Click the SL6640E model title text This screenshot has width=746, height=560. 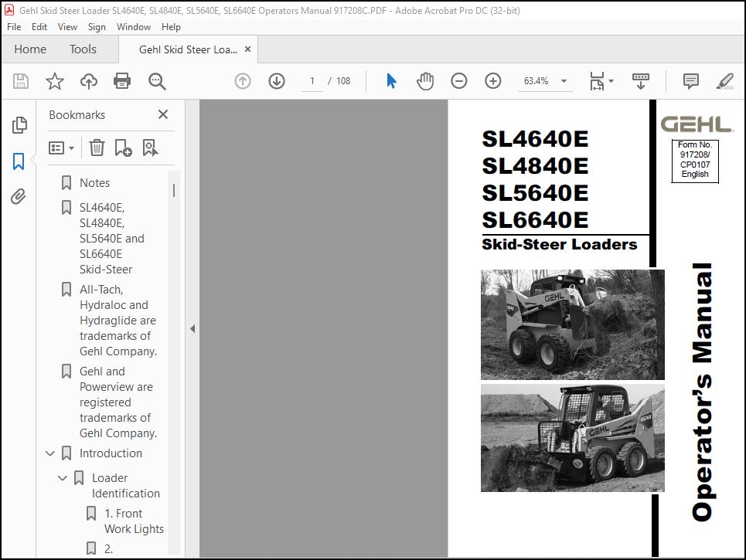point(535,220)
